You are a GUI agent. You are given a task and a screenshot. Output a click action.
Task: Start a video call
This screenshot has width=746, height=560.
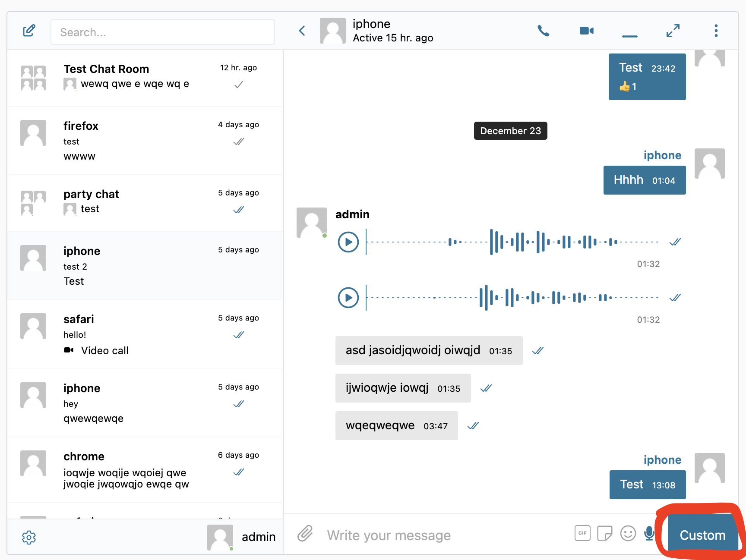[586, 31]
